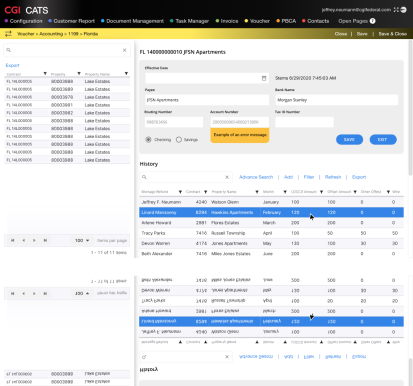Click the blue EXIT button in the form
The image size is (413, 386).
pos(383,140)
